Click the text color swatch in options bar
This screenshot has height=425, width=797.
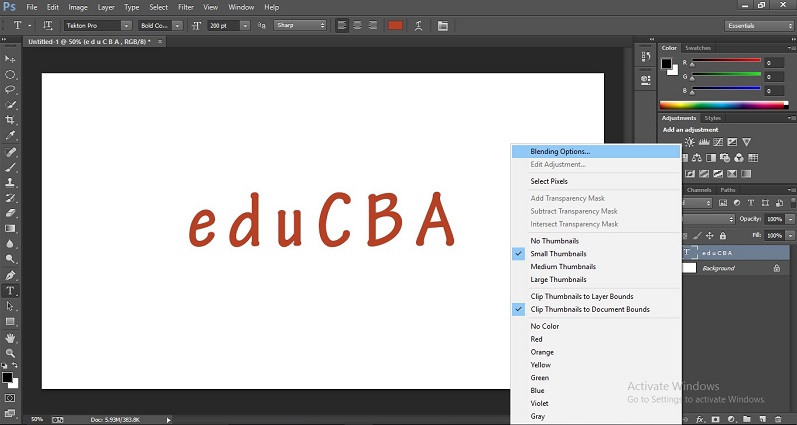point(395,25)
